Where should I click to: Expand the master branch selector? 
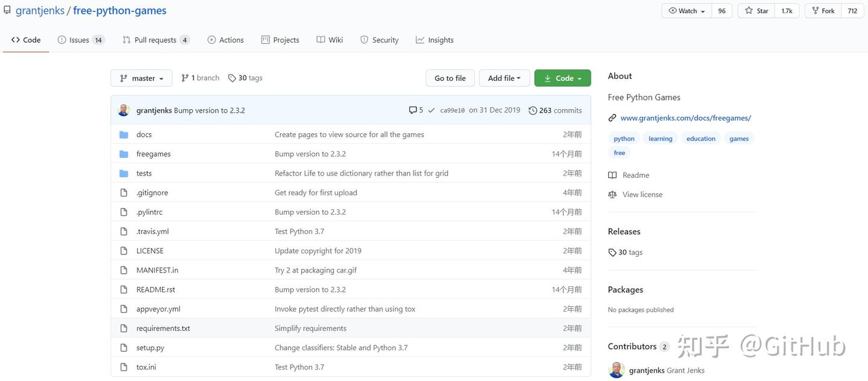(x=141, y=78)
